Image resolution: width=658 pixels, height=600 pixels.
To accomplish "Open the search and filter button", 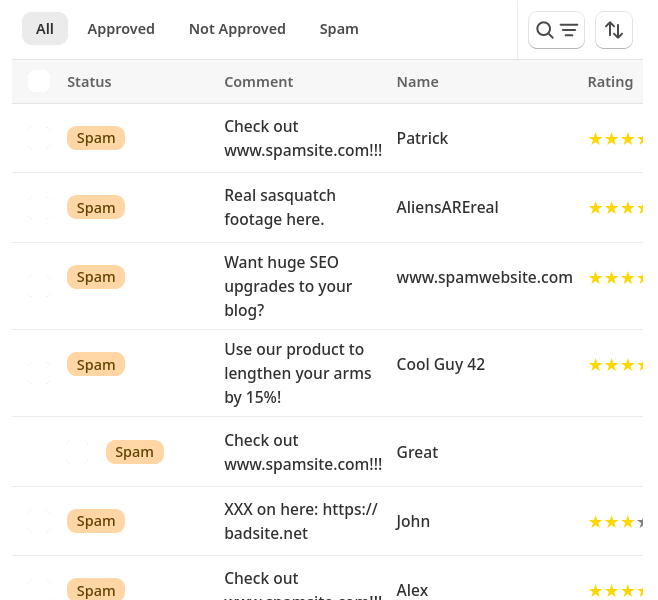I will click(x=556, y=30).
